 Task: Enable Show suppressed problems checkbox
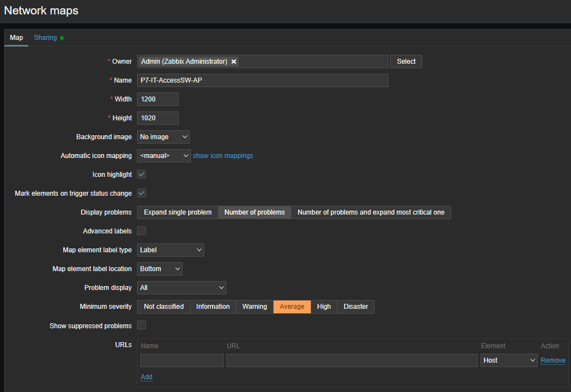[x=142, y=325]
